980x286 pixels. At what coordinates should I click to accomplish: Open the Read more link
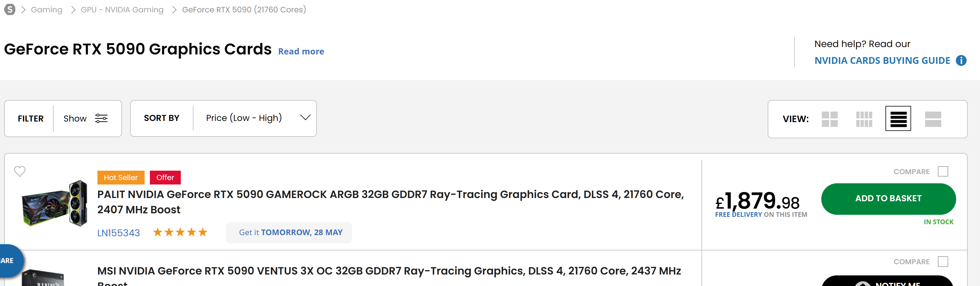coord(301,51)
